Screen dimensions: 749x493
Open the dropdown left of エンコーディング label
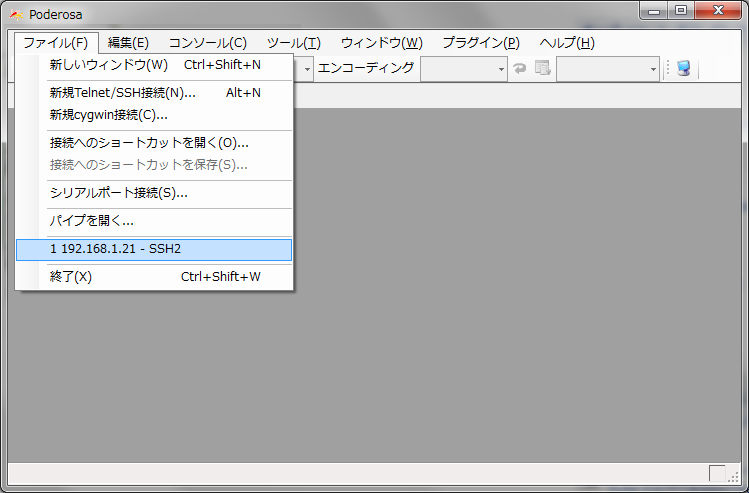point(307,69)
